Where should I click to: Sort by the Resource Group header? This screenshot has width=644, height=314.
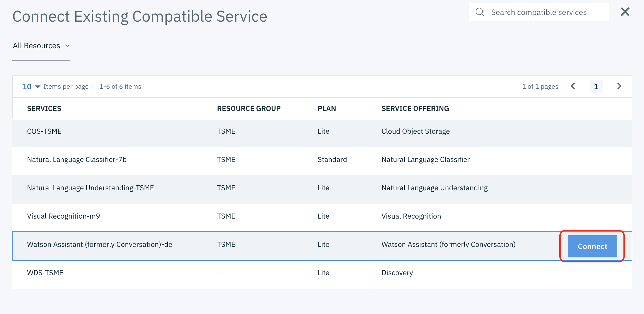pyautogui.click(x=249, y=108)
